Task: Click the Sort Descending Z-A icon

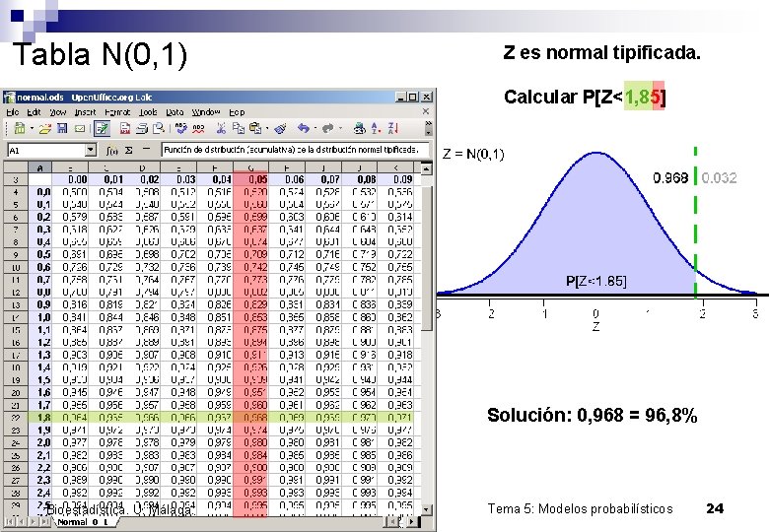Action: pos(392,128)
